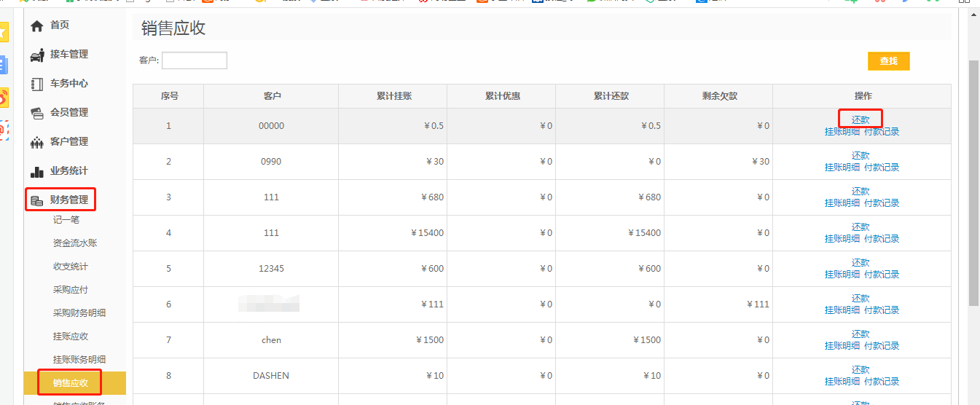Open 挂账明细 for customer 0990

pyautogui.click(x=842, y=168)
